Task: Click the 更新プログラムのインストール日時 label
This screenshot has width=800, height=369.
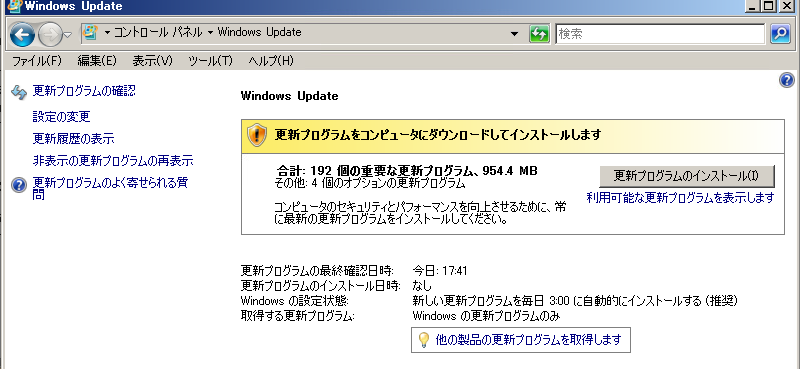Action: click(x=320, y=285)
